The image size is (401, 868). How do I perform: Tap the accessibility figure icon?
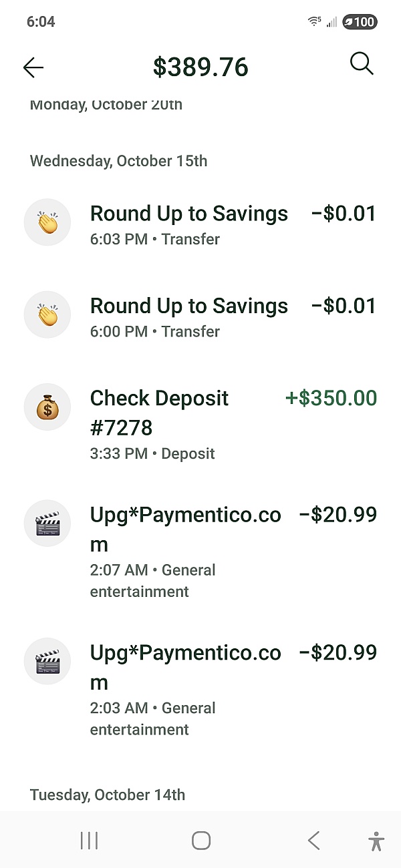(376, 841)
